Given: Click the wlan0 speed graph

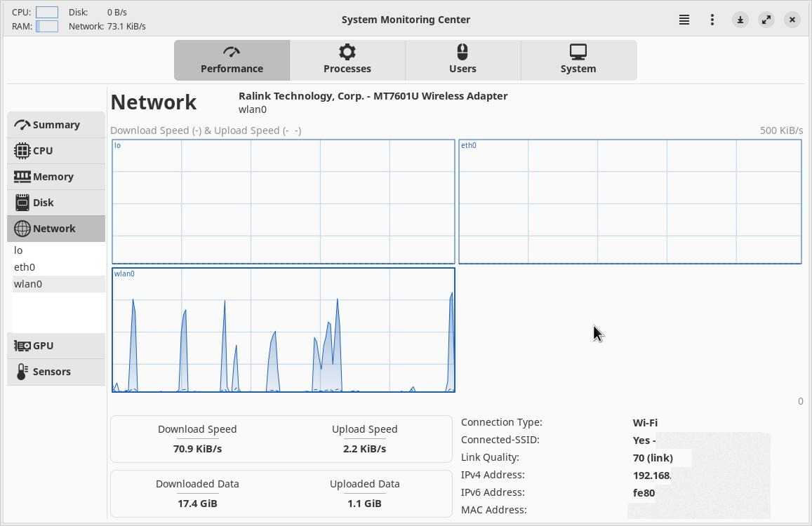Looking at the screenshot, I should 283,330.
